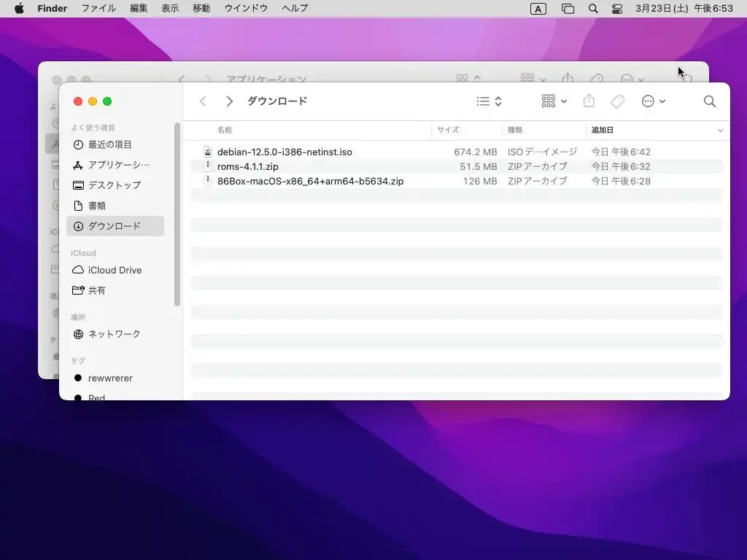The width and height of the screenshot is (747, 560).
Task: Click the disk image icon of debian iso
Action: tap(208, 152)
